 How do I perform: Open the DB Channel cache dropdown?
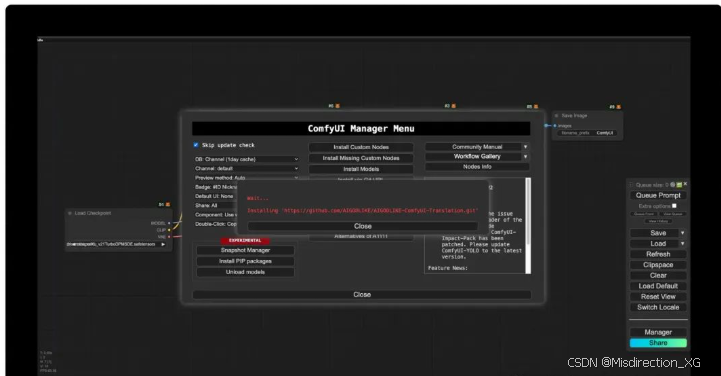[x=246, y=159]
